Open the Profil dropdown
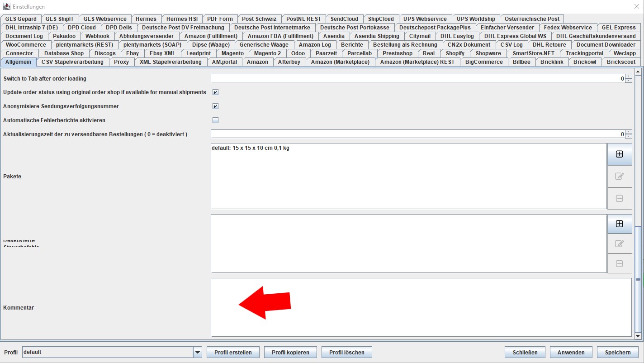This screenshot has width=644, height=363. (197, 352)
